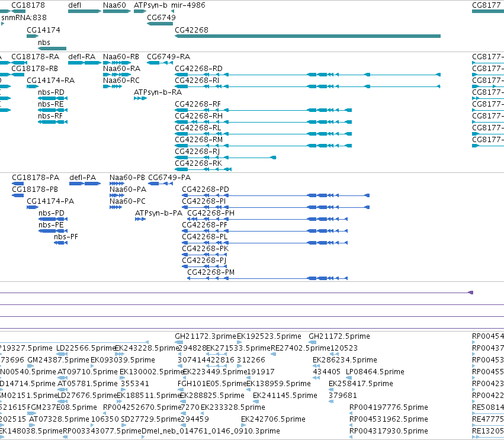Click protein label CG42268-PH
The width and height of the screenshot is (504, 440).
pos(211,213)
